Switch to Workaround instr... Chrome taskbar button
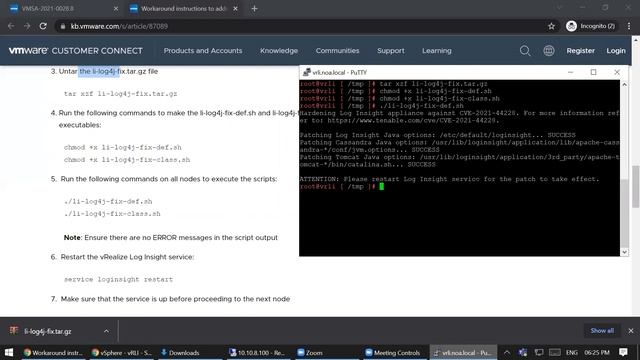This screenshot has height=360, width=640. 53,352
